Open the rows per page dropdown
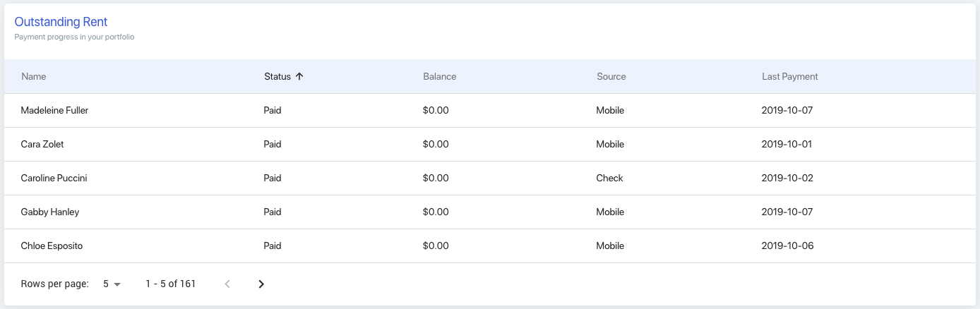Image resolution: width=980 pixels, height=309 pixels. click(x=112, y=284)
